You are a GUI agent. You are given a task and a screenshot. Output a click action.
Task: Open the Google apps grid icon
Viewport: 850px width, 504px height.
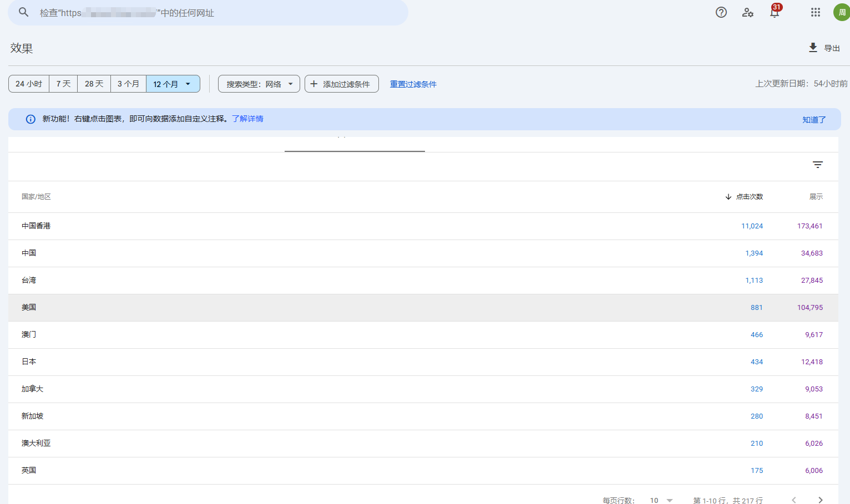pyautogui.click(x=815, y=12)
